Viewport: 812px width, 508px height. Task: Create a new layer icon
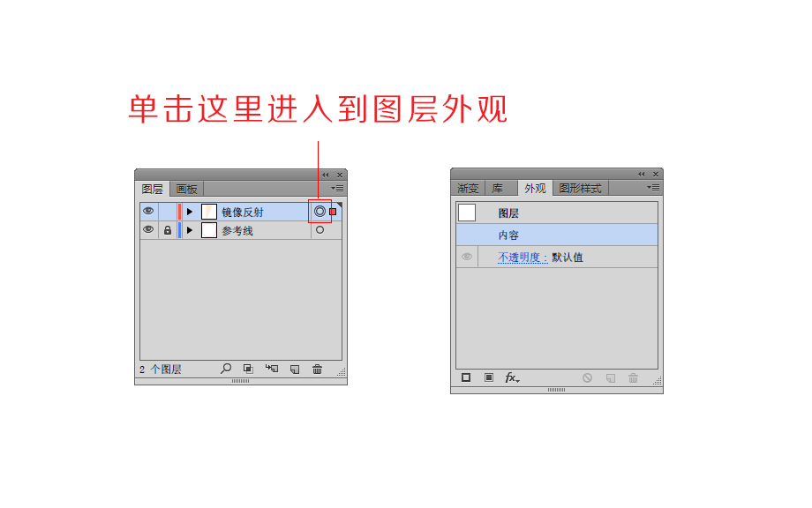click(x=295, y=369)
